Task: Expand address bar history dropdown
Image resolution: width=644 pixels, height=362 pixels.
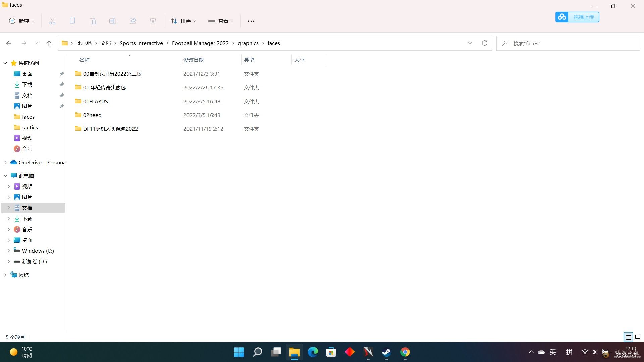Action: click(x=470, y=43)
